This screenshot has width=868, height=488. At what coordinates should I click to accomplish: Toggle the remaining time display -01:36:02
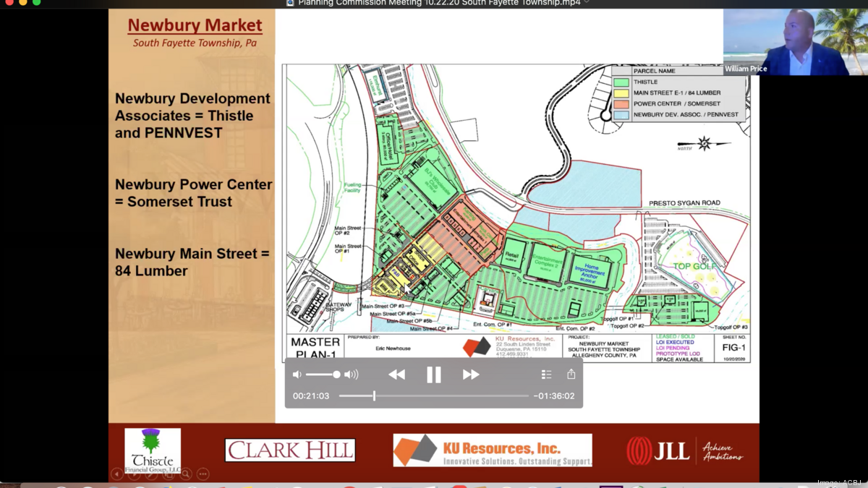pos(554,396)
